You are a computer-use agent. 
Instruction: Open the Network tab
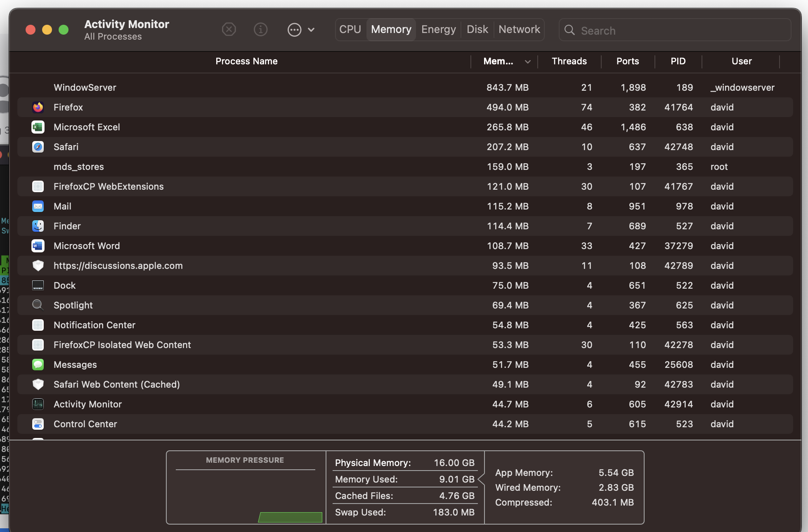click(x=519, y=30)
